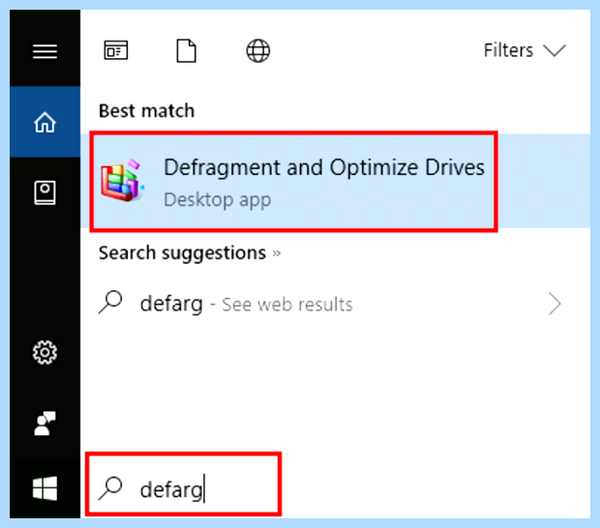Viewport: 600px width, 528px height.
Task: Filter results by Apps icon
Action: (x=116, y=50)
